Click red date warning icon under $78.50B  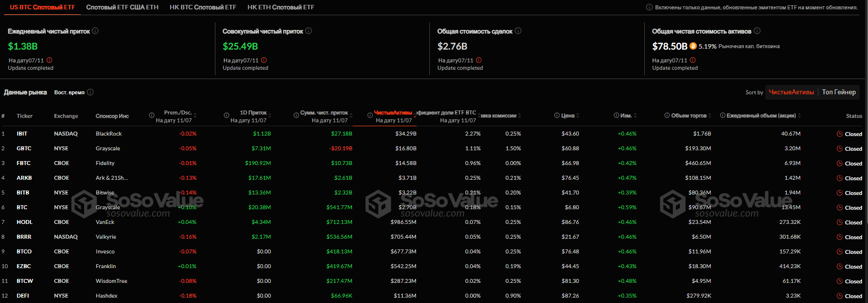[x=693, y=60]
